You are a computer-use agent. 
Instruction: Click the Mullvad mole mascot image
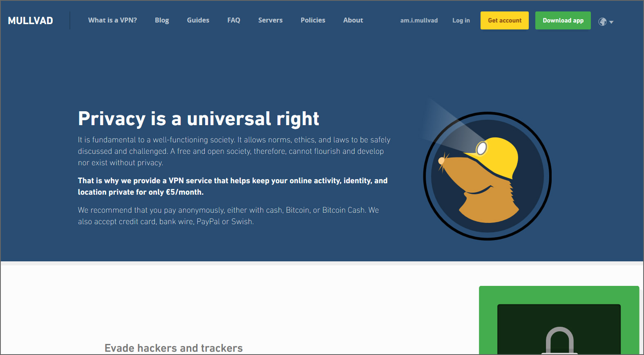(487, 176)
